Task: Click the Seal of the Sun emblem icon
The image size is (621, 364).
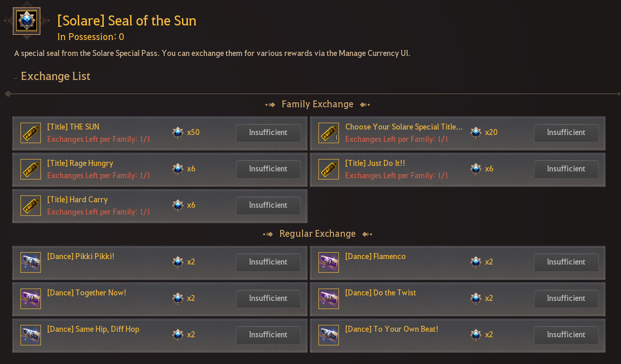Action: [x=26, y=21]
